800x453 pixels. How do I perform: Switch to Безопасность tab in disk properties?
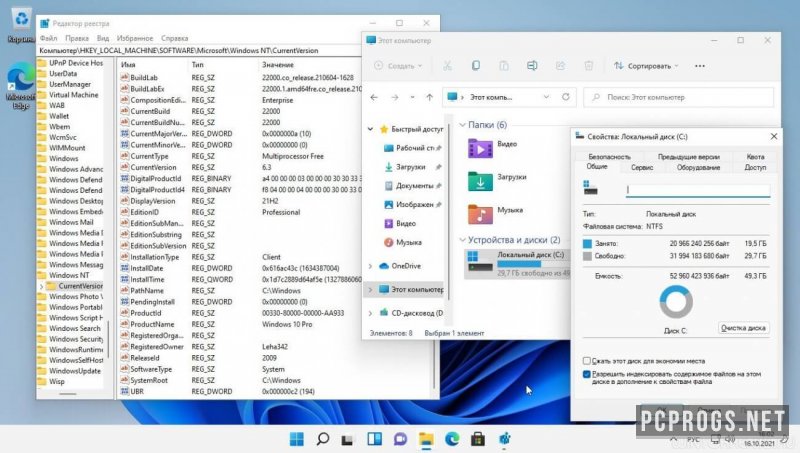[x=609, y=157]
